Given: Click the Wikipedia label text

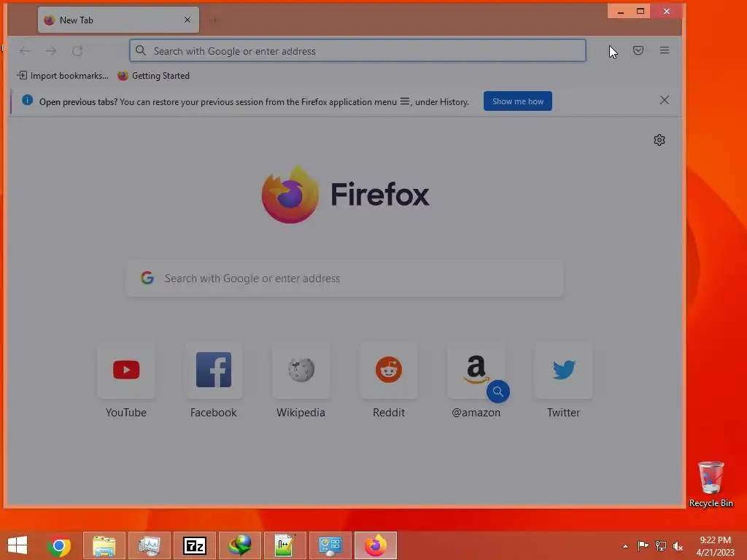Looking at the screenshot, I should pos(301,413).
